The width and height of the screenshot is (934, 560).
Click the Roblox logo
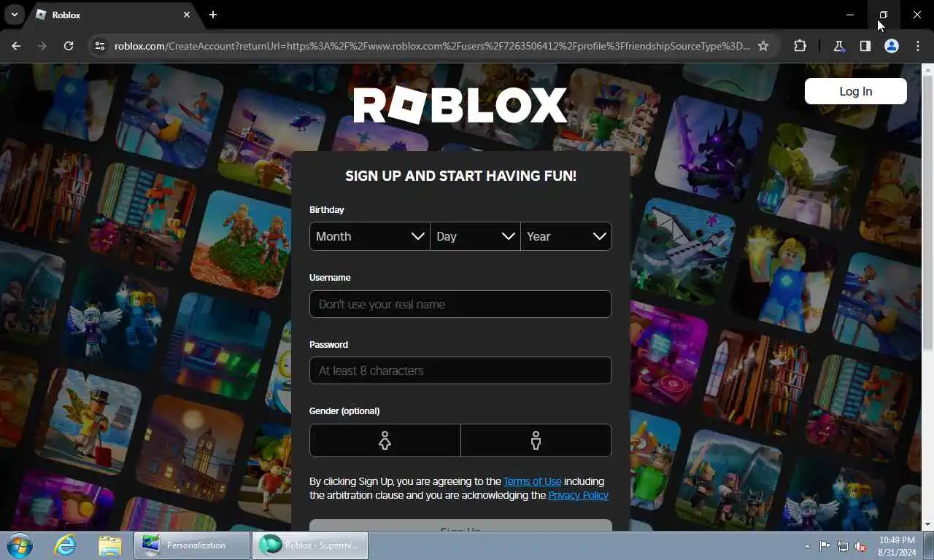[x=460, y=106]
